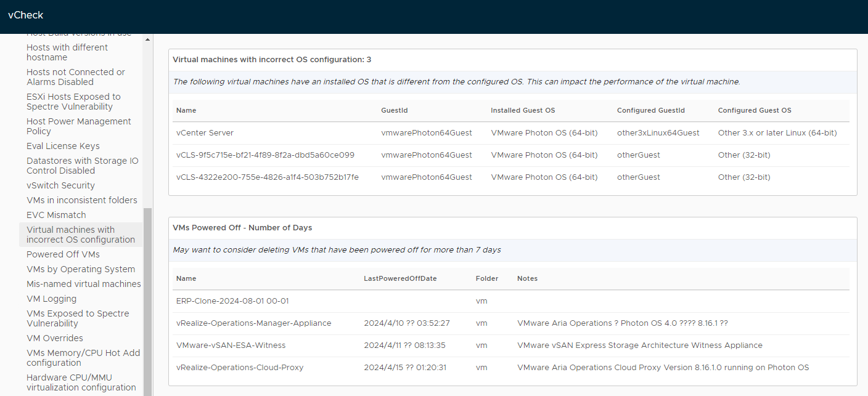868x396 pixels.
Task: Open Datastores with Storage IO Control Disabled
Action: pyautogui.click(x=83, y=166)
